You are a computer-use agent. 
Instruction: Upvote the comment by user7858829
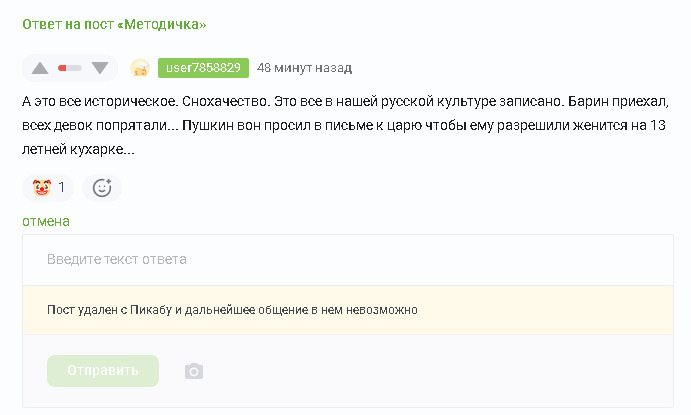pos(40,68)
